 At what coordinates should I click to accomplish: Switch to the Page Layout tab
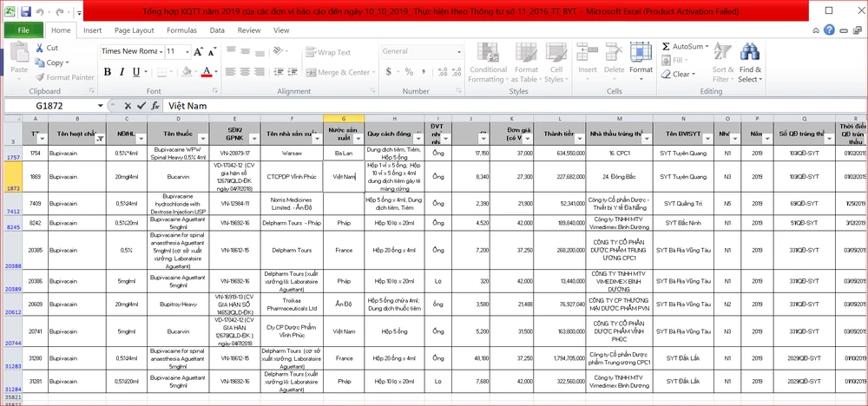tap(135, 29)
